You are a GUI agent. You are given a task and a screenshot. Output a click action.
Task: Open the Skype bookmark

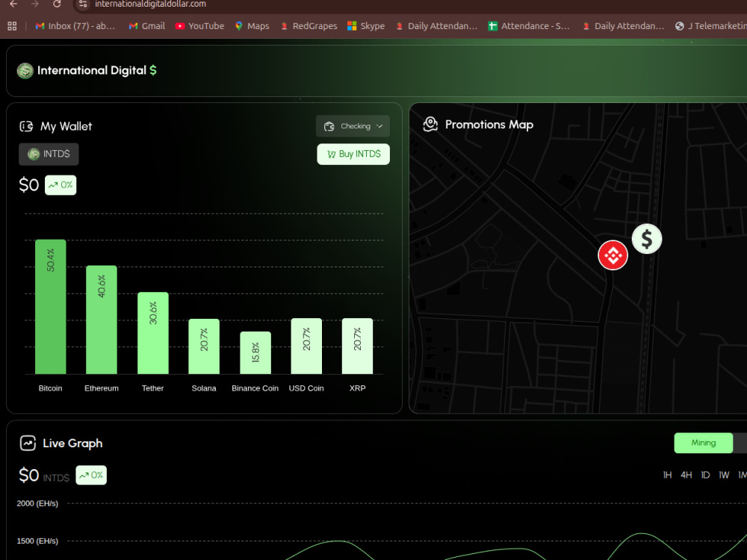366,26
